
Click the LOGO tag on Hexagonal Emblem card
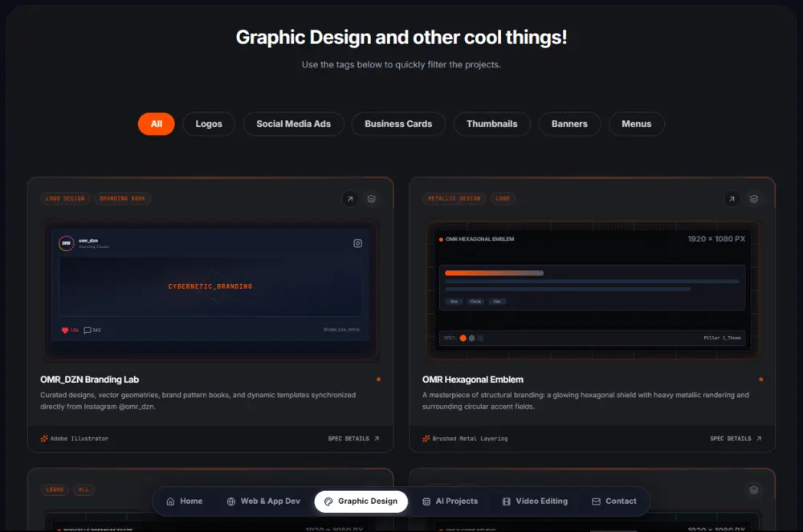coord(503,198)
